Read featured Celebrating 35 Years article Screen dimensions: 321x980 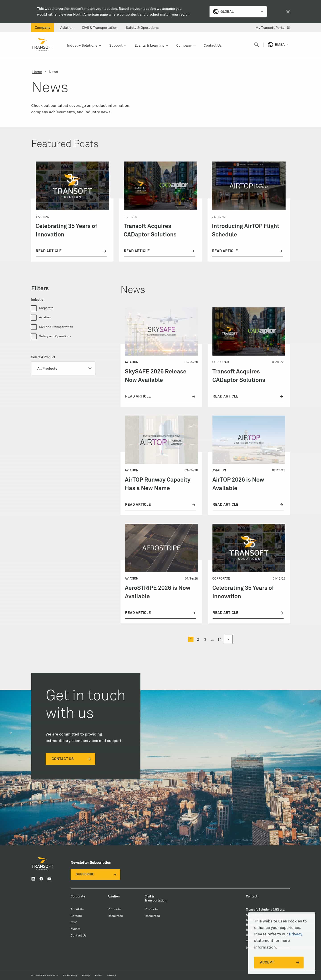[x=71, y=251]
